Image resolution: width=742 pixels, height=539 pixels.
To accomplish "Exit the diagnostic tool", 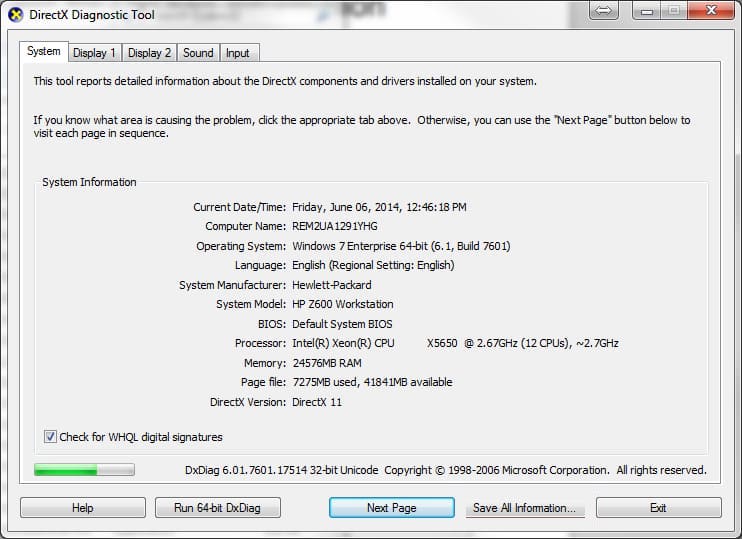I will (x=659, y=508).
